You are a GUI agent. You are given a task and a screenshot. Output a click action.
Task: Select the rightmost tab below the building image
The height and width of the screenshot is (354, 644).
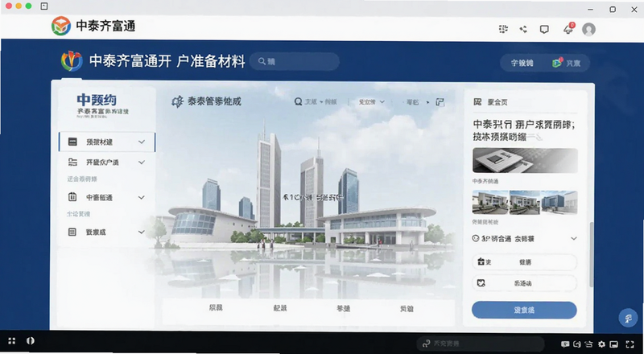(x=407, y=308)
